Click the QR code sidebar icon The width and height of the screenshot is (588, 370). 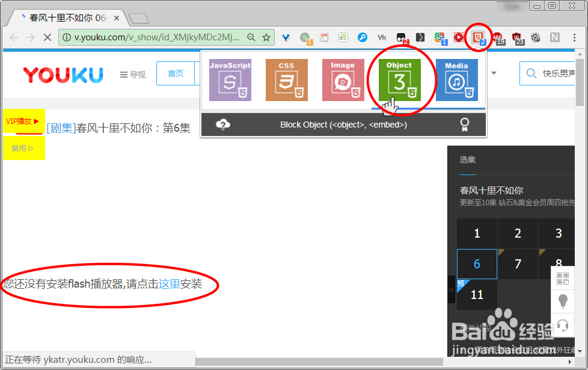coord(563,279)
